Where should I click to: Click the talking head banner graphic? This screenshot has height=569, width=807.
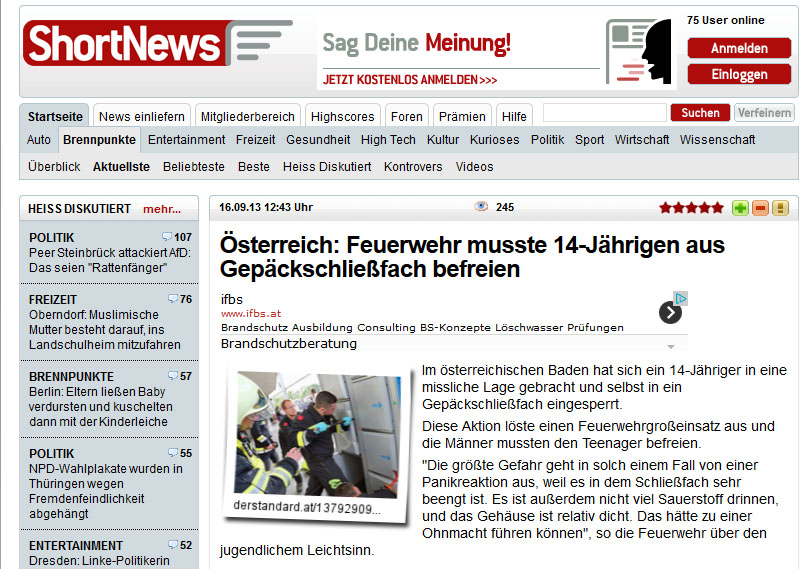click(x=639, y=51)
